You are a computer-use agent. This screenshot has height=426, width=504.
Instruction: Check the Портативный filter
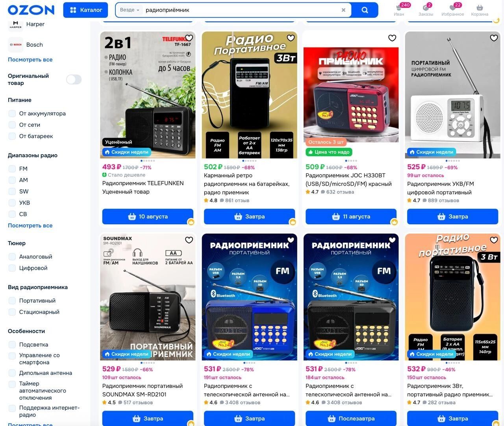point(12,301)
